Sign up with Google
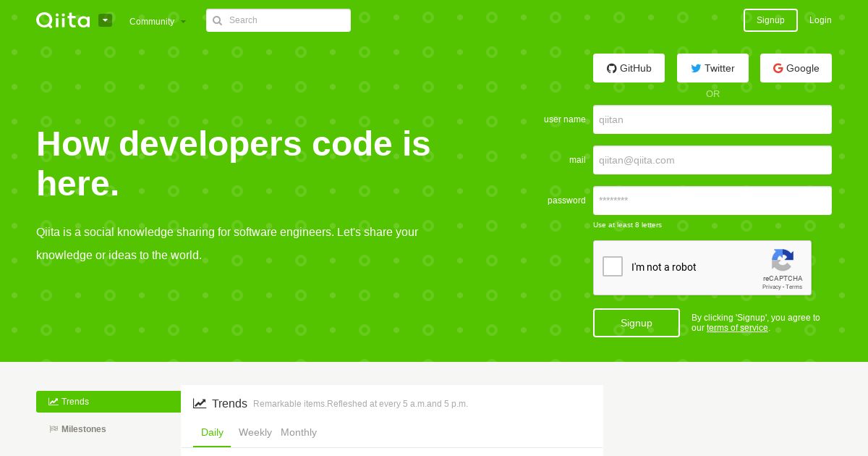The height and width of the screenshot is (456, 868). 796,68
